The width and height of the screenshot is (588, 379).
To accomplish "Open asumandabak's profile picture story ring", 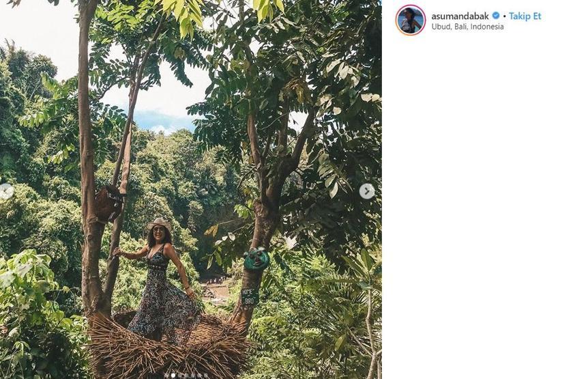I will pos(410,20).
